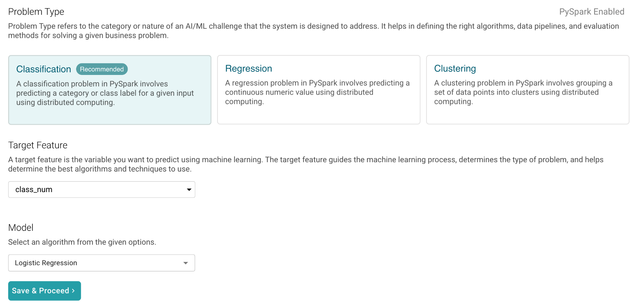Image resolution: width=644 pixels, height=308 pixels.
Task: Click the 'Select an algorithm' helper text
Action: (x=82, y=242)
